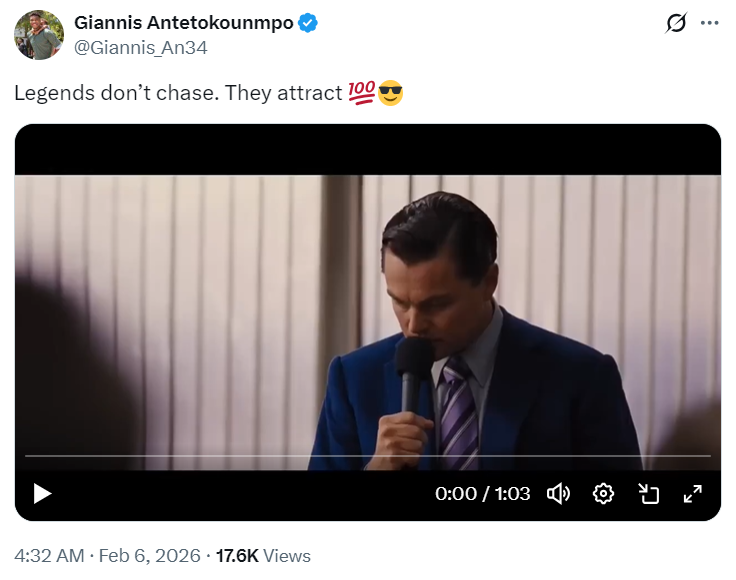Click the sunglasses face emoji
Image resolution: width=736 pixels, height=580 pixels.
390,94
